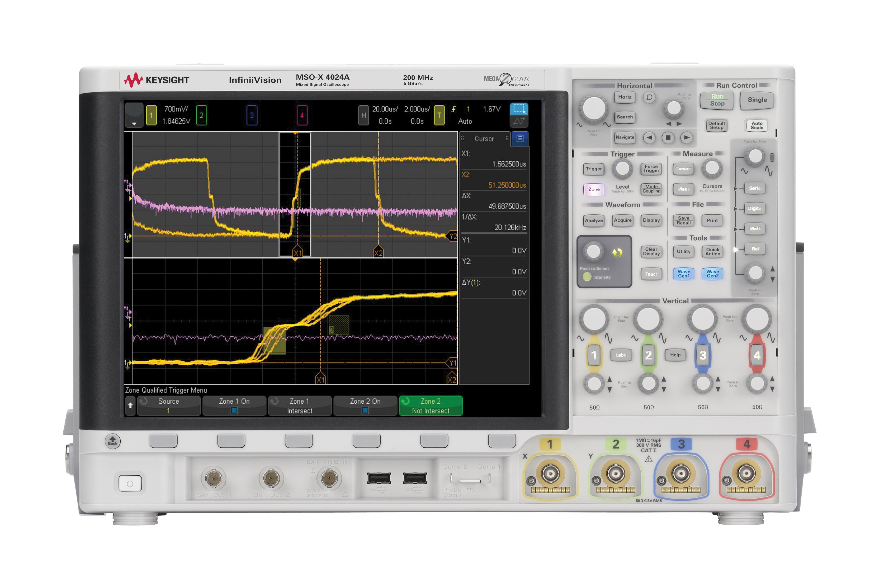Tap the Back button below the screen

112,441
